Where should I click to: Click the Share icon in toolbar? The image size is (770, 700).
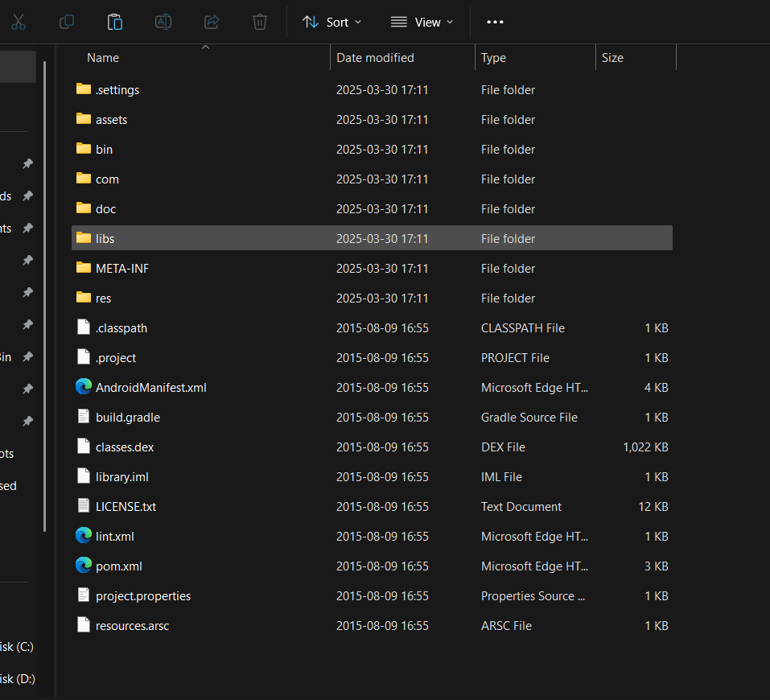pyautogui.click(x=212, y=22)
